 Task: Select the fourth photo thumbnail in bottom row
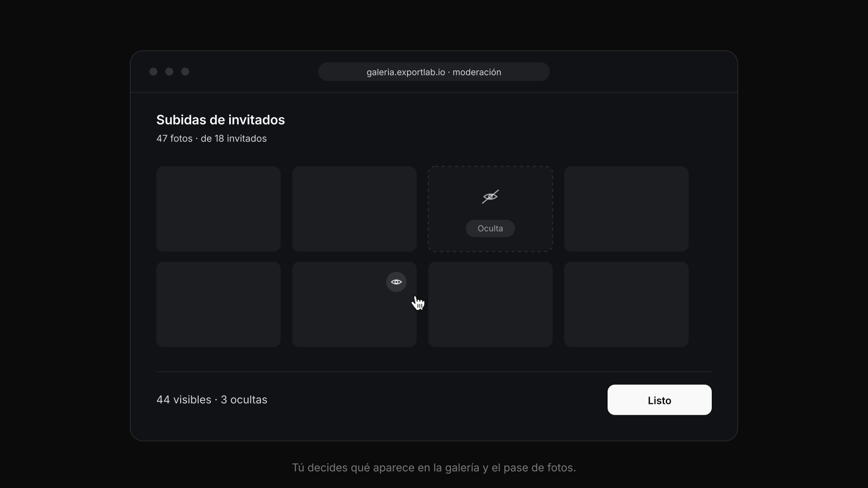626,304
